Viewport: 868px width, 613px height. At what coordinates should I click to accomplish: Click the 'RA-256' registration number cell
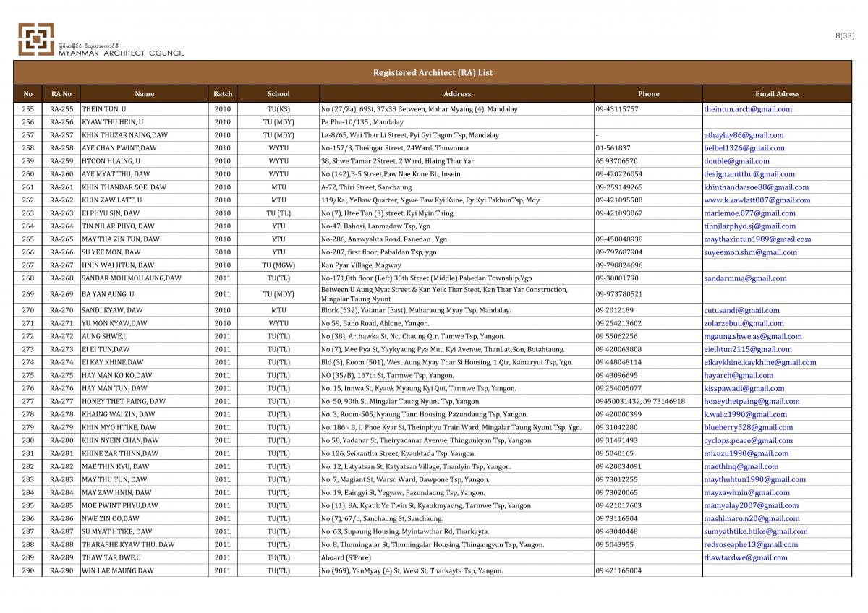61,122
